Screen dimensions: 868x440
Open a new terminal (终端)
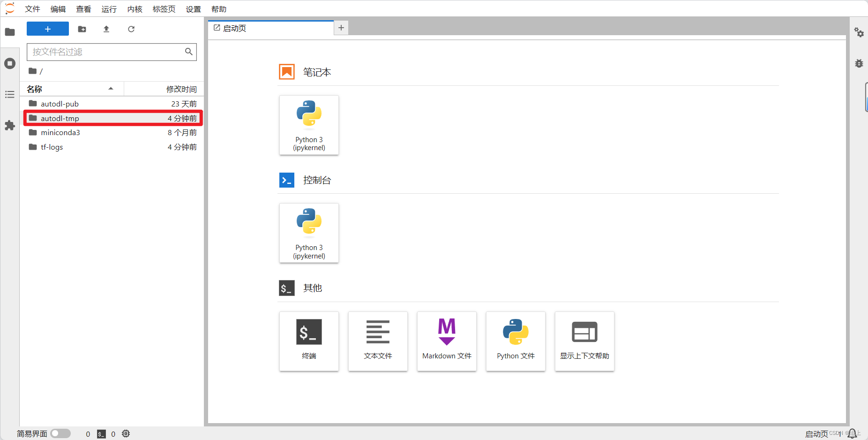pos(309,341)
